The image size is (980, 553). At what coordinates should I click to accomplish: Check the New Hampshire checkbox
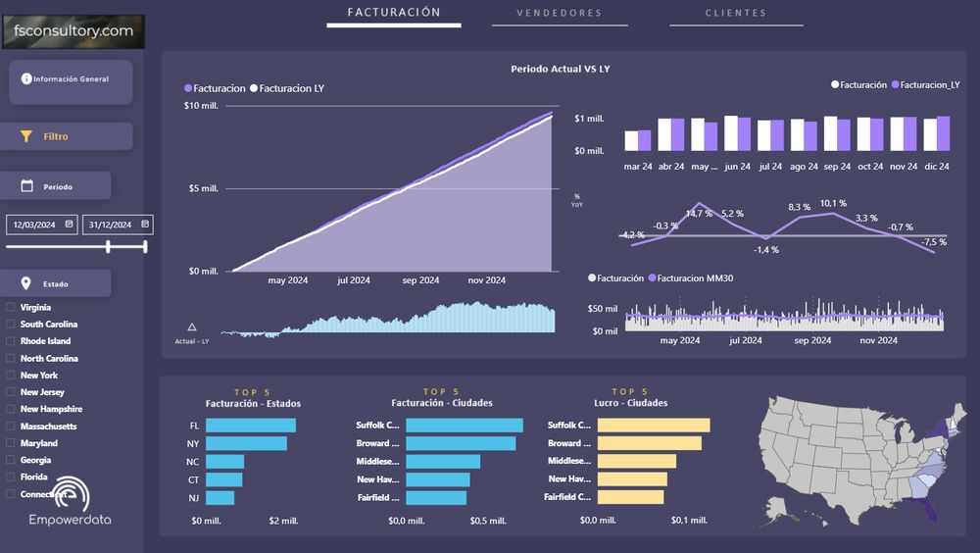tap(10, 409)
